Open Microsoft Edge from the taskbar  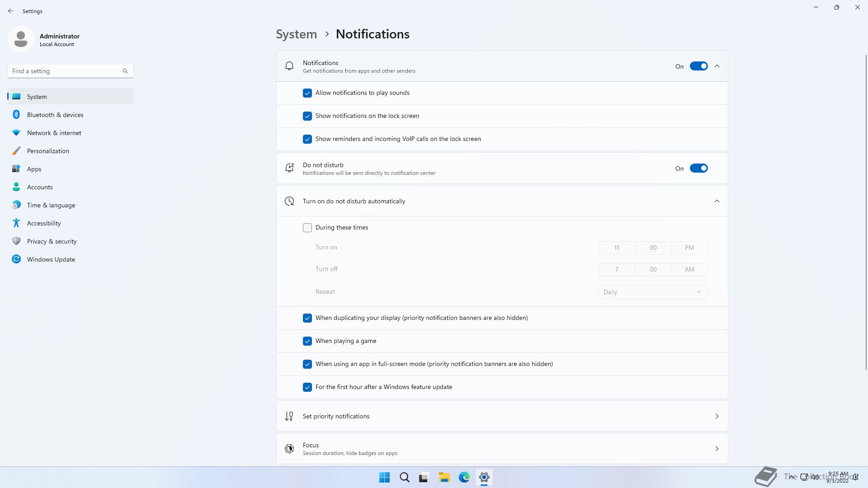click(464, 477)
